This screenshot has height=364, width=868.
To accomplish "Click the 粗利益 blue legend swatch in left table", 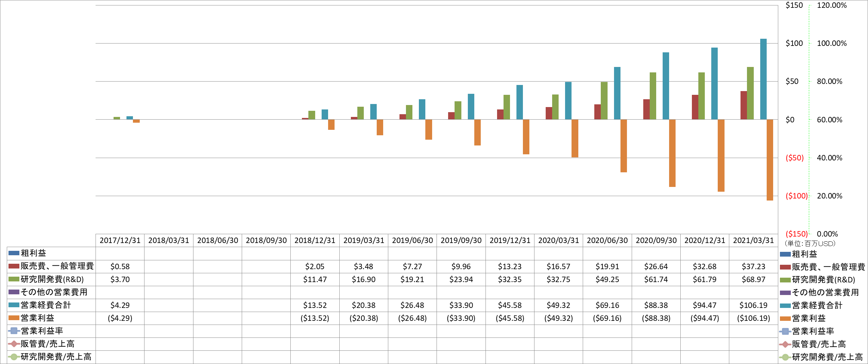I will pos(14,253).
